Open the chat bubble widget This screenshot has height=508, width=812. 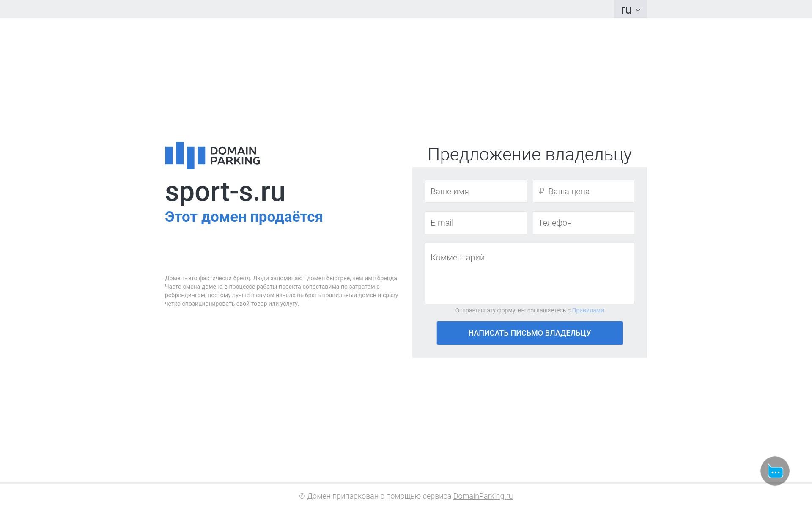pyautogui.click(x=775, y=471)
